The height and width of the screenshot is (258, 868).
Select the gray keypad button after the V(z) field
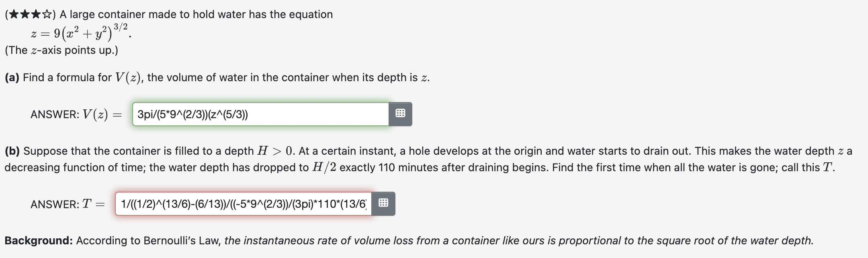coord(401,114)
